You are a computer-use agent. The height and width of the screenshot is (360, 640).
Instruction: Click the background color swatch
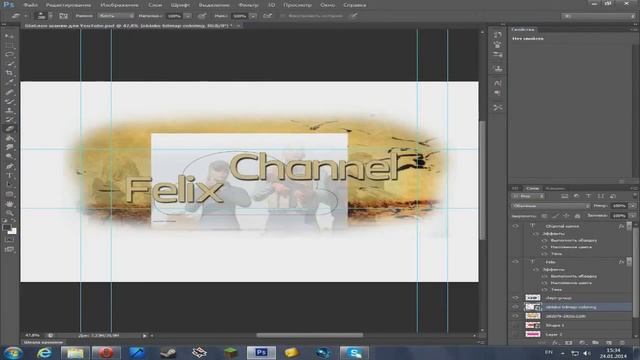click(13, 231)
